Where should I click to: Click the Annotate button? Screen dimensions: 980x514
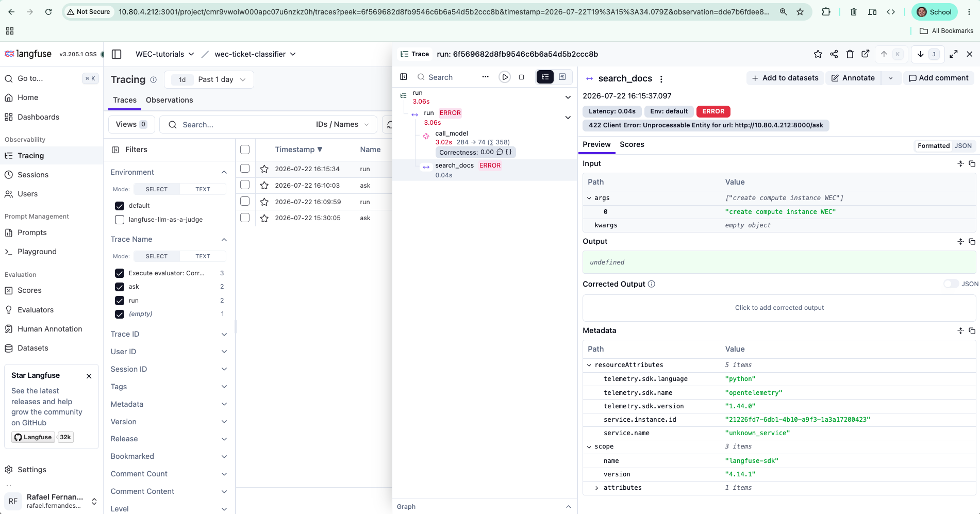[853, 78]
